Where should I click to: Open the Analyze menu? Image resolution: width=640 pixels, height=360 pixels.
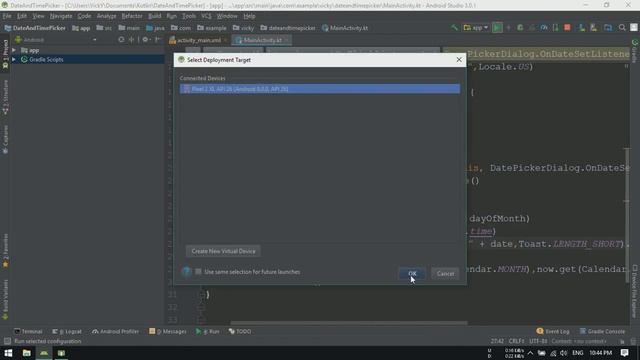(x=107, y=16)
